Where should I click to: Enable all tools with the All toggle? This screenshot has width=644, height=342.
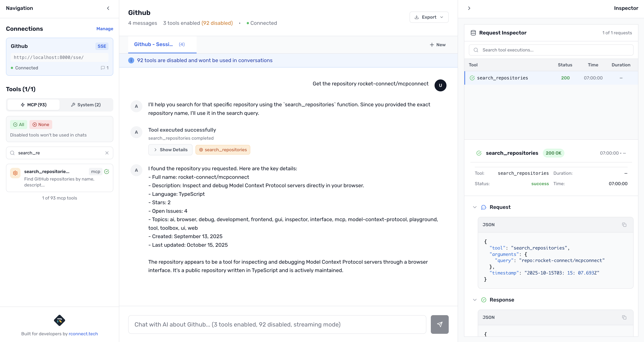tap(18, 124)
